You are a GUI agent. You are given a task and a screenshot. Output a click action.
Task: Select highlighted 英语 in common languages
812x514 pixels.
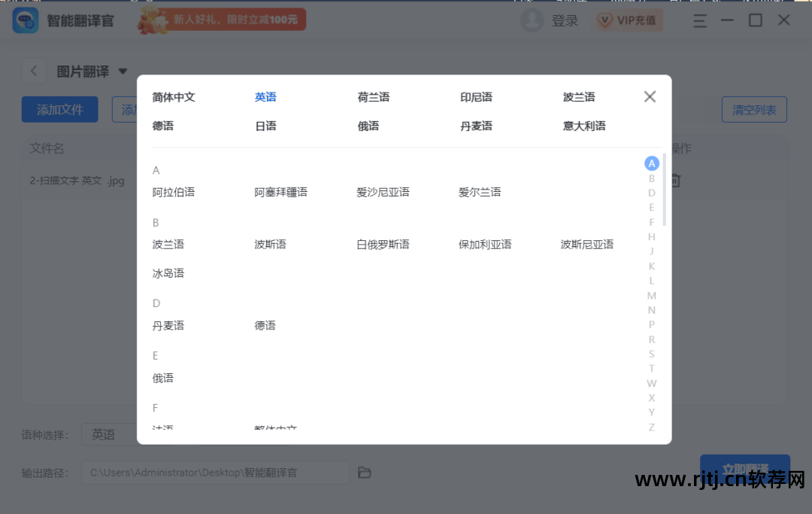pos(265,97)
